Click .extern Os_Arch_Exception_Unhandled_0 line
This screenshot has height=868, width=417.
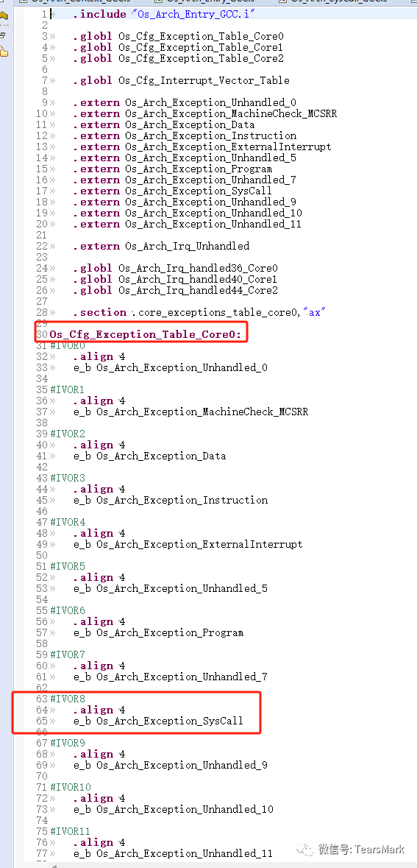185,102
